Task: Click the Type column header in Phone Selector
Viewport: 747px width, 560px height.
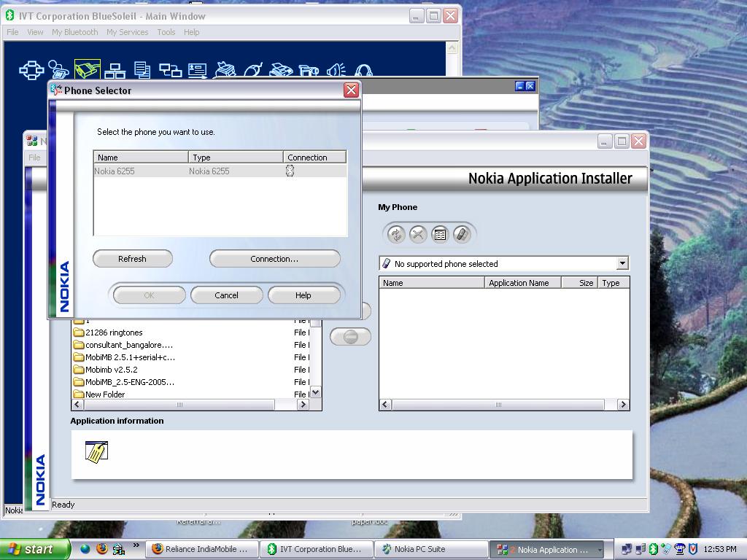Action: point(236,157)
